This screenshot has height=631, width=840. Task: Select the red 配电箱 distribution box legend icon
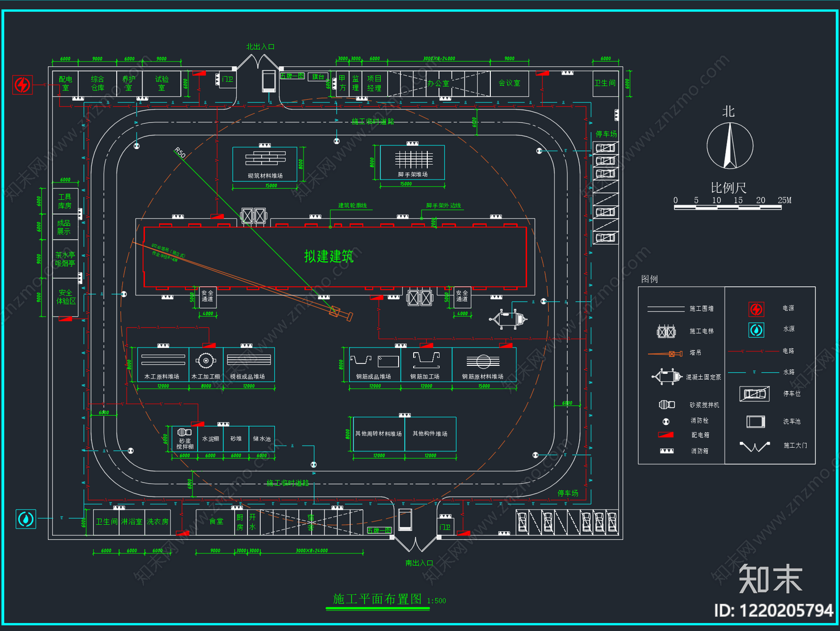click(666, 435)
